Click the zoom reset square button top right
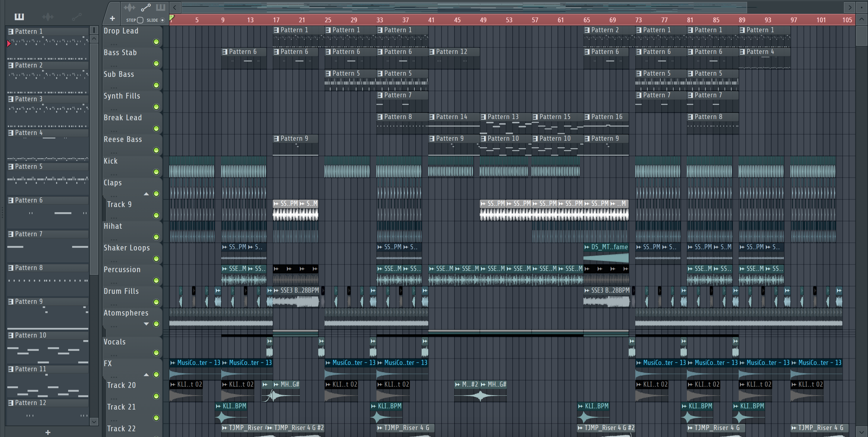The width and height of the screenshot is (868, 437). tap(862, 7)
